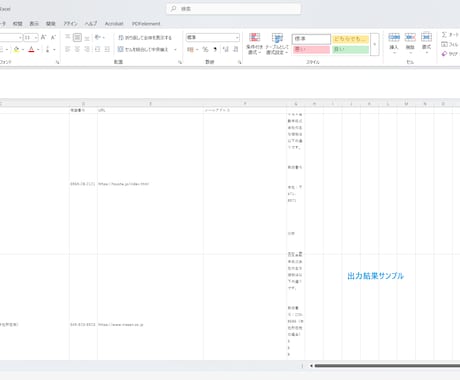Image resolution: width=460 pixels, height=380 pixels.
Task: Select the phone number cell starting 045
Action: coord(83,324)
